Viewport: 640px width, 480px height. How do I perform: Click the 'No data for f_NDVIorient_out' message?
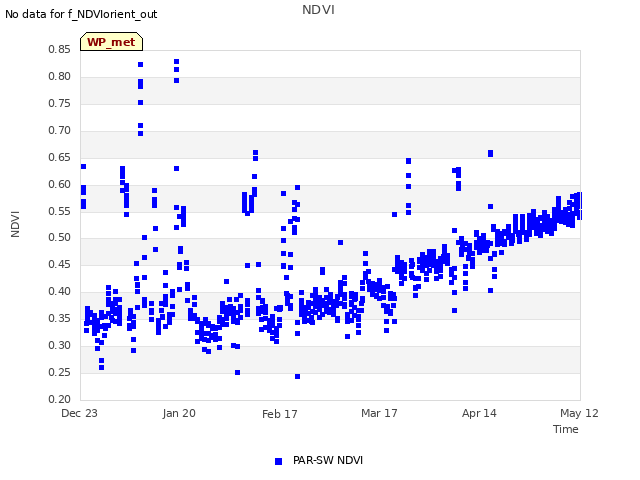pos(81,14)
